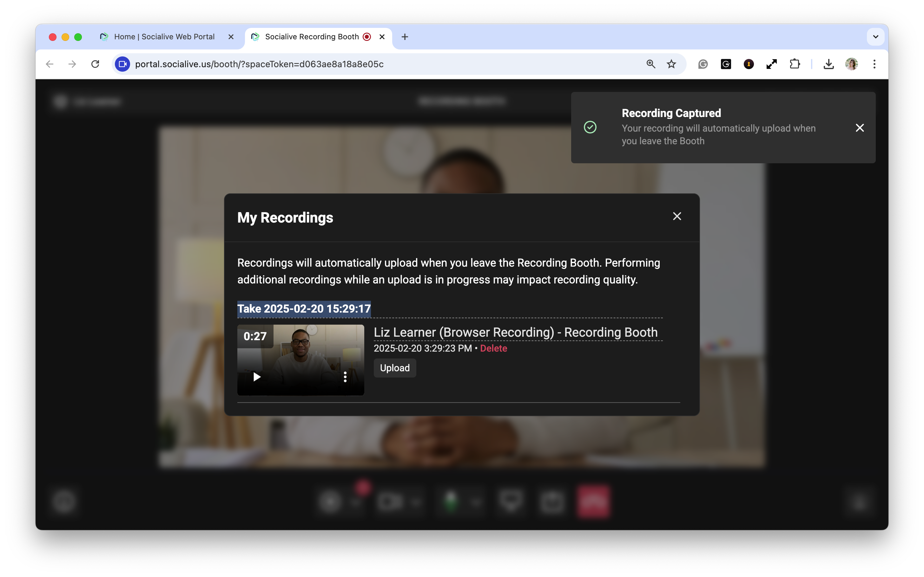924x577 pixels.
Task: Close the My Recordings dialog
Action: point(677,216)
